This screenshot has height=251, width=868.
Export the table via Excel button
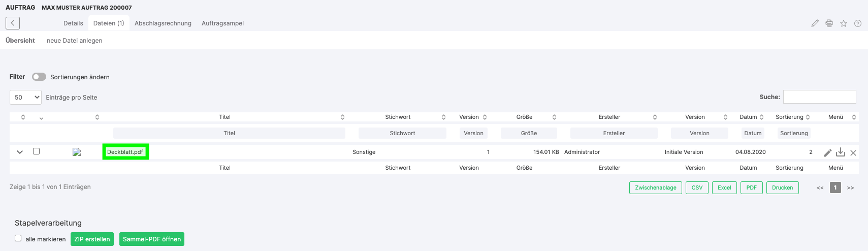point(724,187)
